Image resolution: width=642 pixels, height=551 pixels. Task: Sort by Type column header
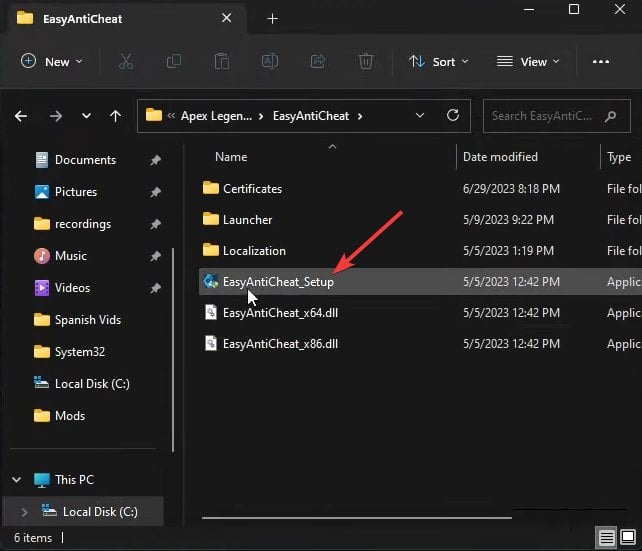619,157
